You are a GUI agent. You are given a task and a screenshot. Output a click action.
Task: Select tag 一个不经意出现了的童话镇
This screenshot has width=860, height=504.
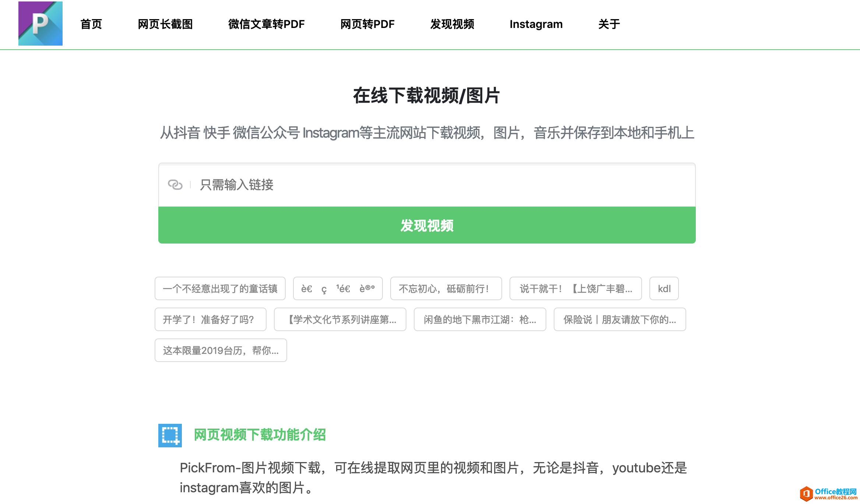pyautogui.click(x=220, y=288)
